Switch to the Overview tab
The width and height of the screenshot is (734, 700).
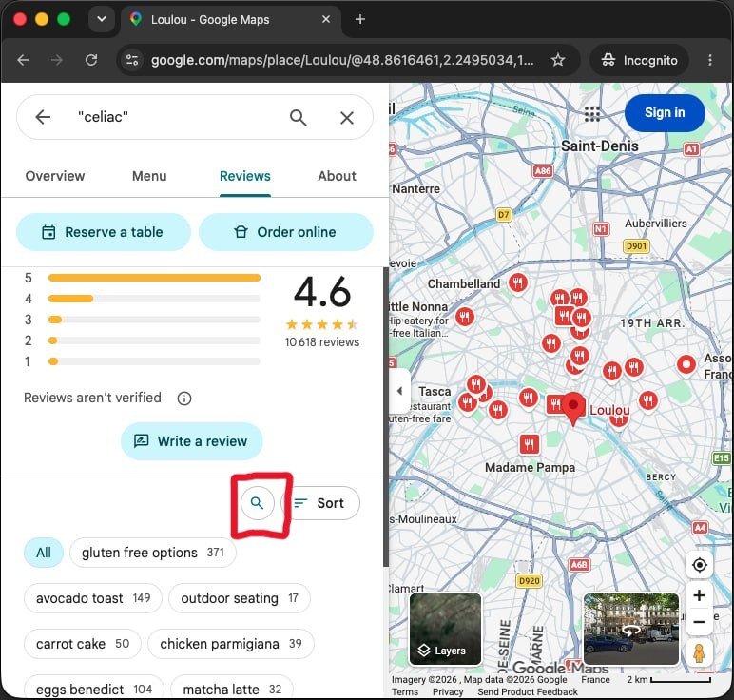(55, 176)
